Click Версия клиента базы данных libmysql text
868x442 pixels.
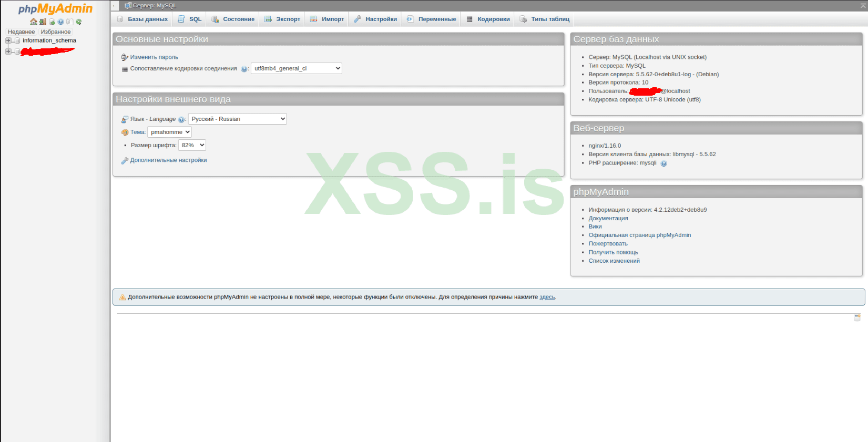click(652, 154)
